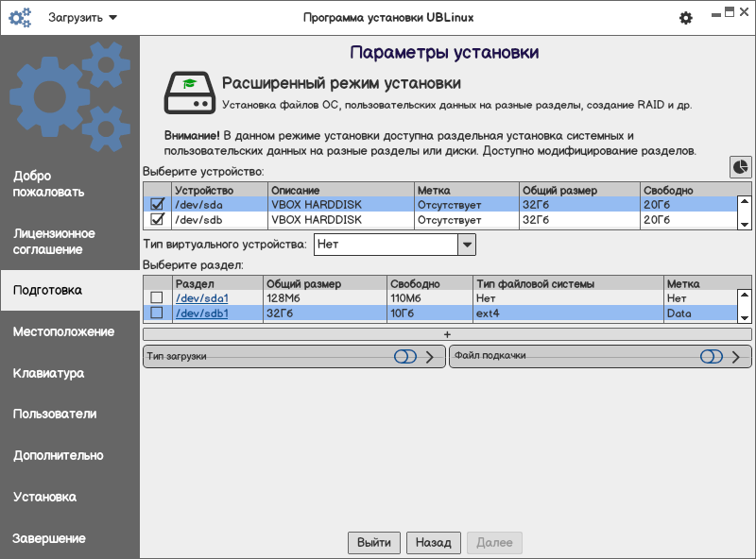The image size is (756, 559).
Task: Open the «Загрузить» dropdown menu
Action: coord(83,18)
